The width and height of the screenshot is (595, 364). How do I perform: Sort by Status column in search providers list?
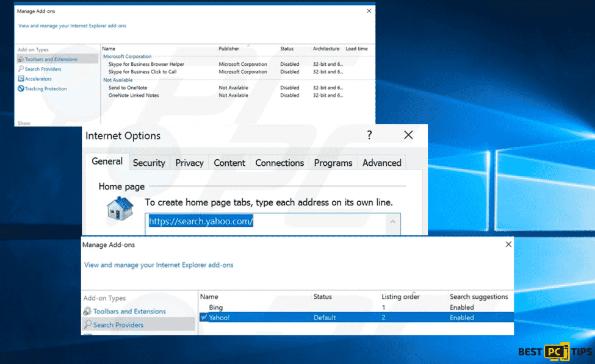click(x=323, y=296)
